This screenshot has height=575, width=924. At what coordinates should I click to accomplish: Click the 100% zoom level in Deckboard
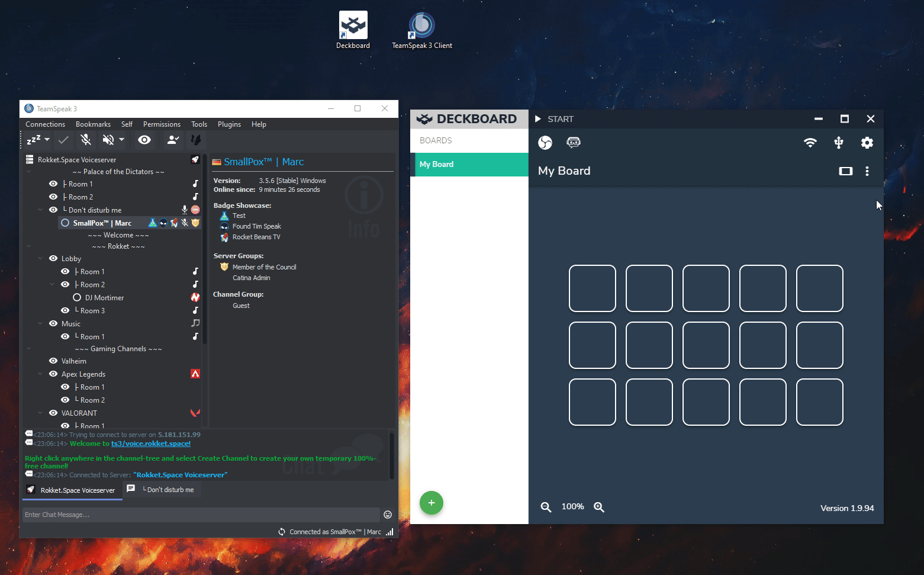click(x=572, y=507)
